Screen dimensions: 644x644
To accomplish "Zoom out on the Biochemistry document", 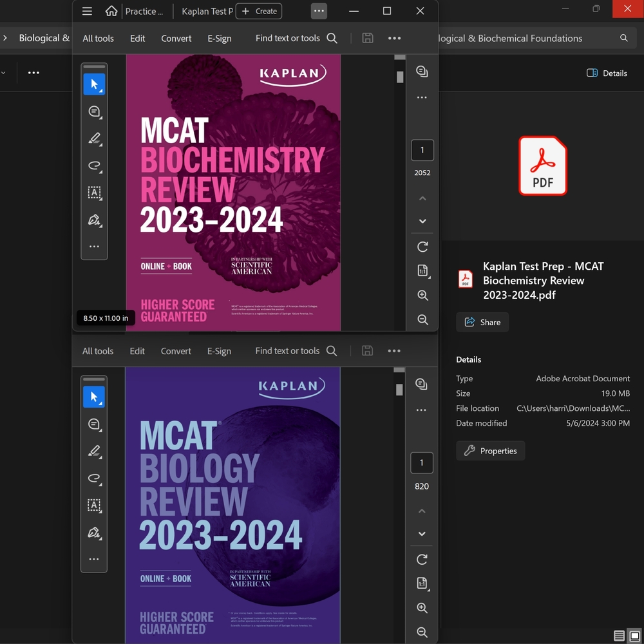I will [x=422, y=320].
